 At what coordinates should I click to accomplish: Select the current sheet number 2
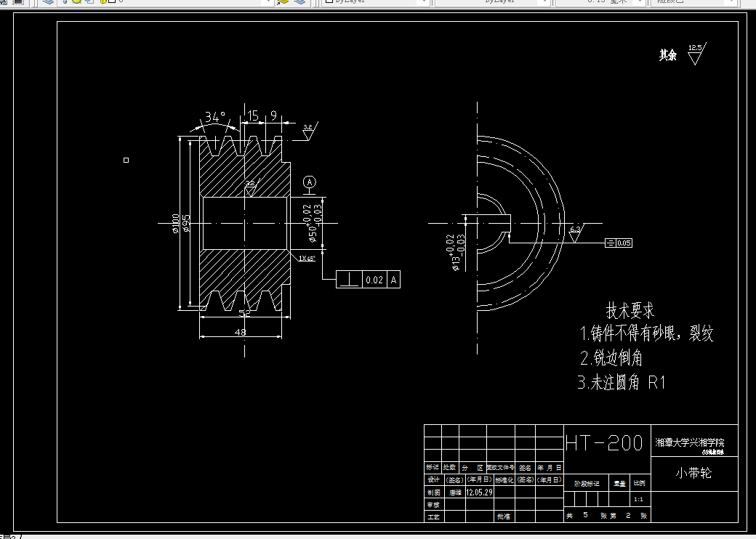(x=628, y=516)
